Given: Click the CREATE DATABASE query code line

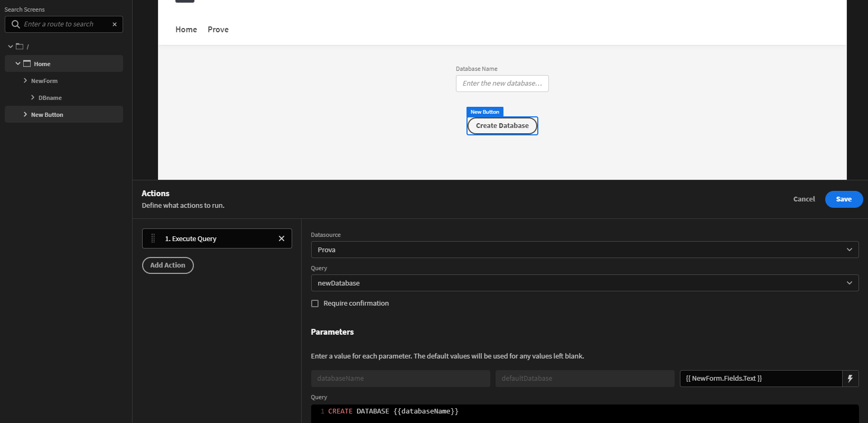Looking at the screenshot, I should point(393,411).
